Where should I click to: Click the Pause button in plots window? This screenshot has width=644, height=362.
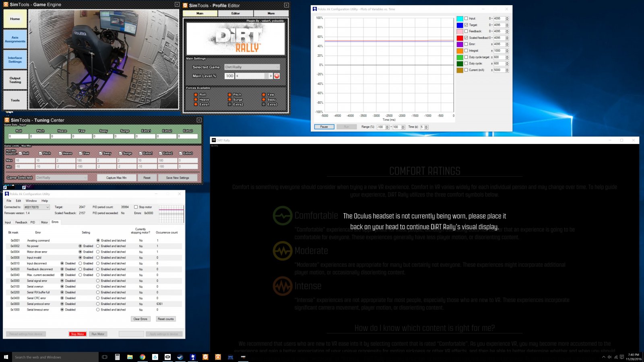pos(324,127)
